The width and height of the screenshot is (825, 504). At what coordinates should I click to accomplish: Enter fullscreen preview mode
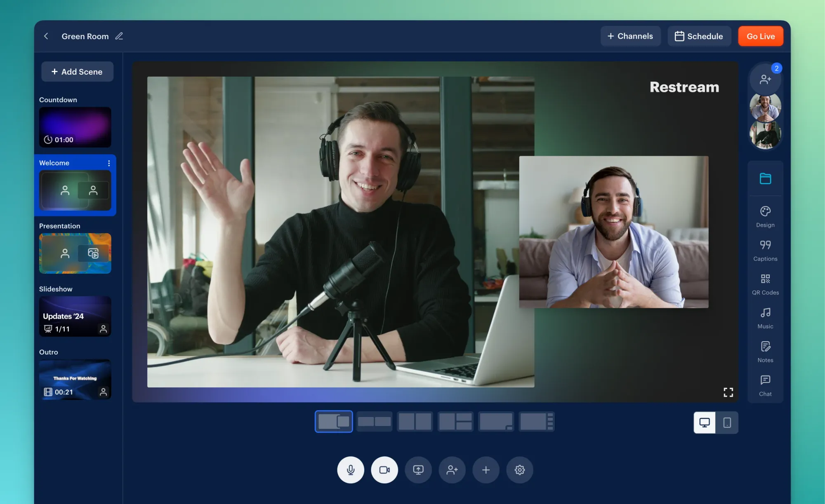728,392
